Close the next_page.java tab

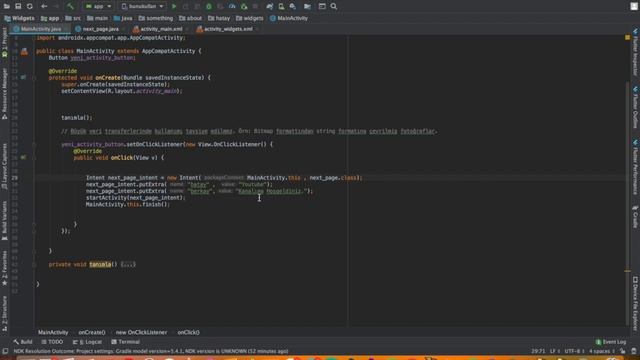[123, 29]
